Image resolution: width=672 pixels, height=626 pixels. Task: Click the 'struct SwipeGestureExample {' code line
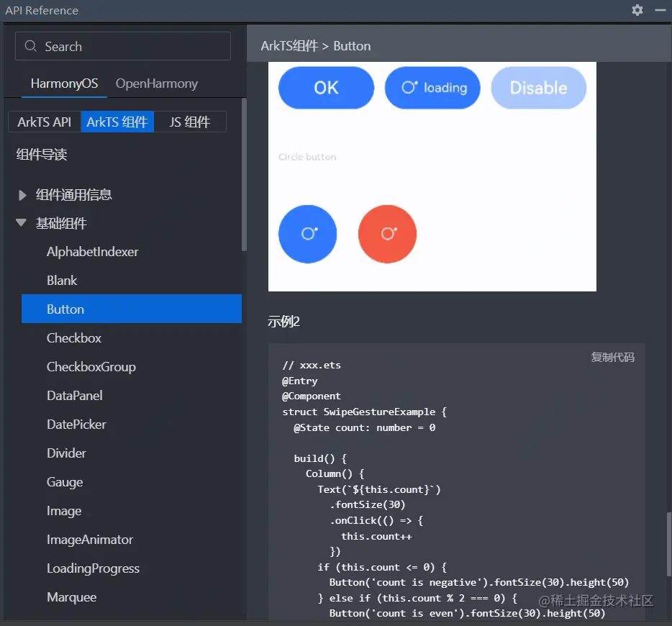pyautogui.click(x=364, y=412)
